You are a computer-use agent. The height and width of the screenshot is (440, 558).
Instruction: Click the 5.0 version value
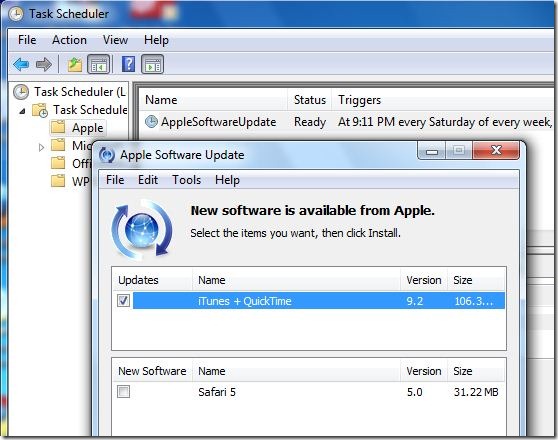tap(415, 392)
